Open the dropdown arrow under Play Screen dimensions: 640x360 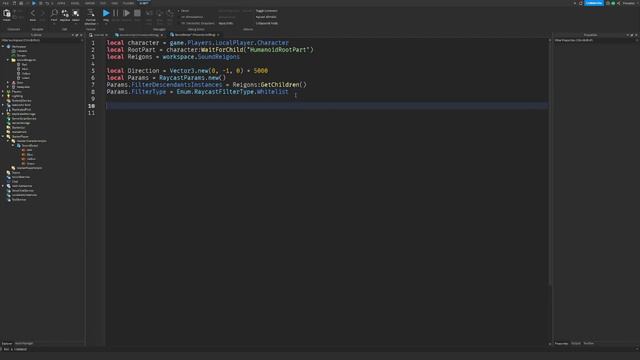coord(106,24)
